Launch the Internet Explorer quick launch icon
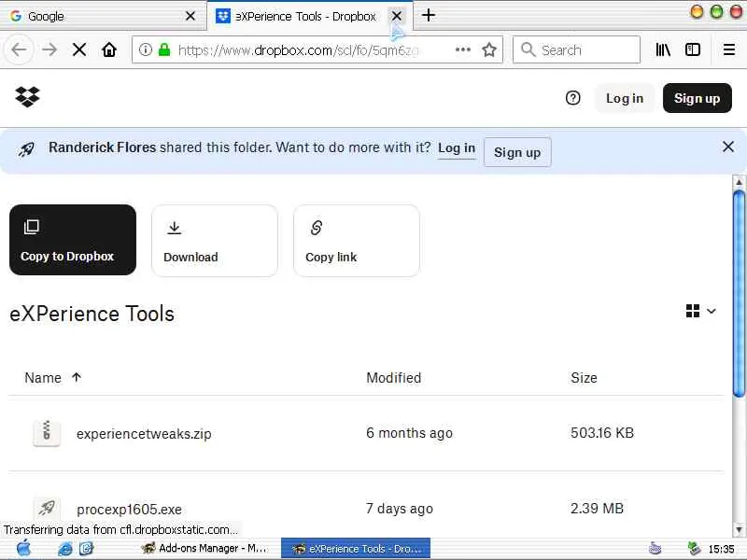Screen dimensions: 747x560 [64, 549]
